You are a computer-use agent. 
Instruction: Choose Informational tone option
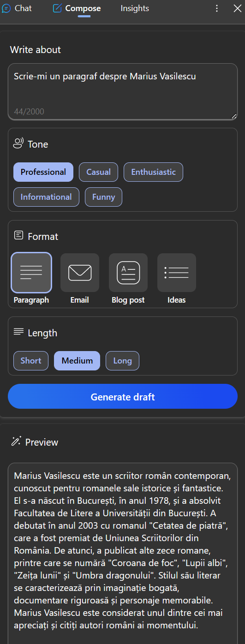click(x=46, y=197)
